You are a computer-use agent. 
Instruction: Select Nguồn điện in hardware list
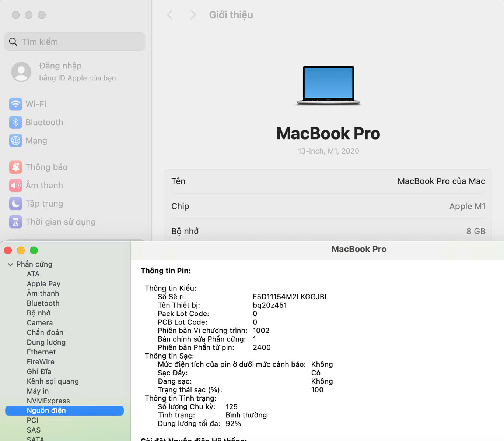click(46, 410)
